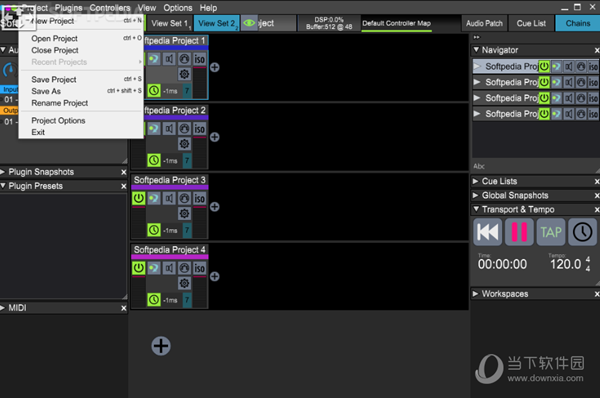Toggle the iso button on Softpedia Project 4

click(199, 268)
